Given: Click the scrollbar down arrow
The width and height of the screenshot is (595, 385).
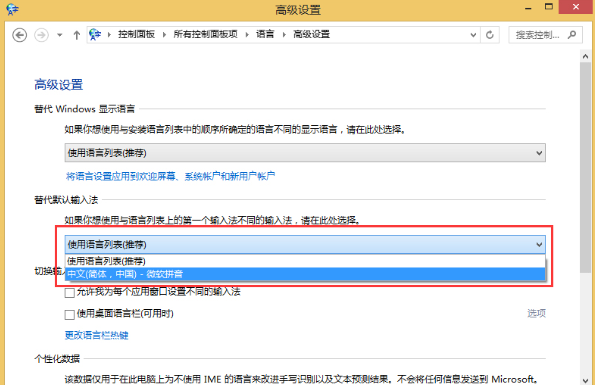Looking at the screenshot, I should [585, 380].
